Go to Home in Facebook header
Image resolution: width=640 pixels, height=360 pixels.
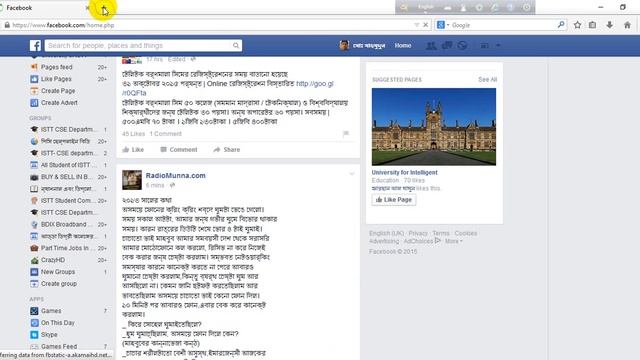403,45
